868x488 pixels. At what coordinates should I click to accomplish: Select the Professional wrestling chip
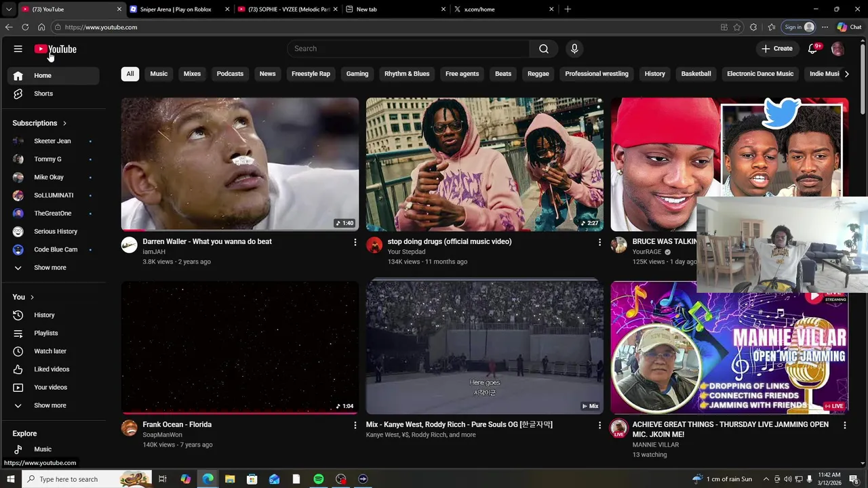597,74
